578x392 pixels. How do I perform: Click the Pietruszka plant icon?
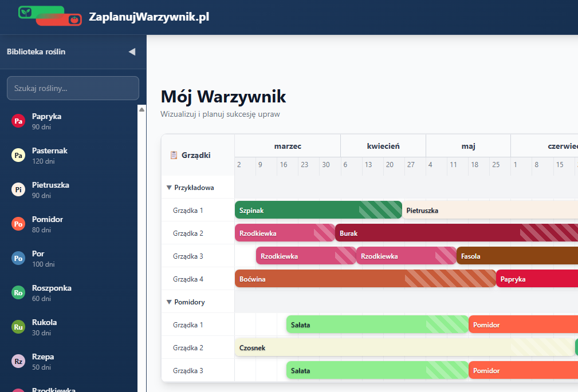click(x=18, y=189)
